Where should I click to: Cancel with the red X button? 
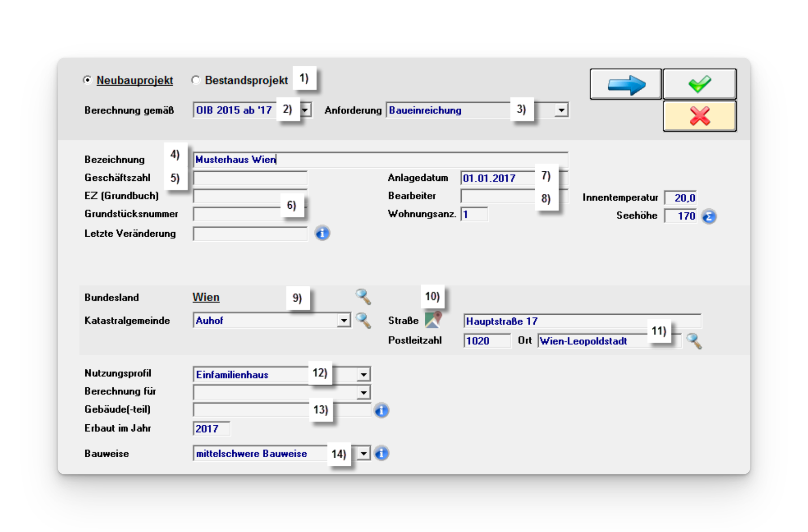699,116
